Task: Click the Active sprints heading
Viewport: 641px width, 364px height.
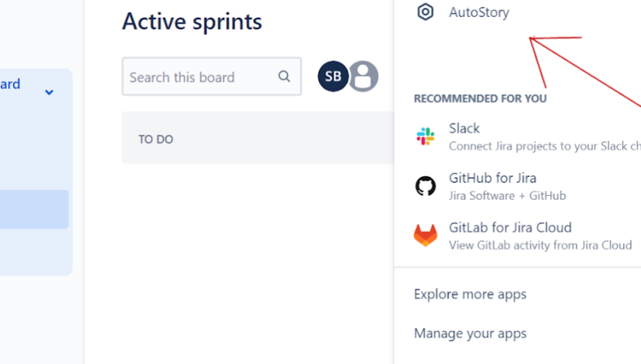Action: 192,21
